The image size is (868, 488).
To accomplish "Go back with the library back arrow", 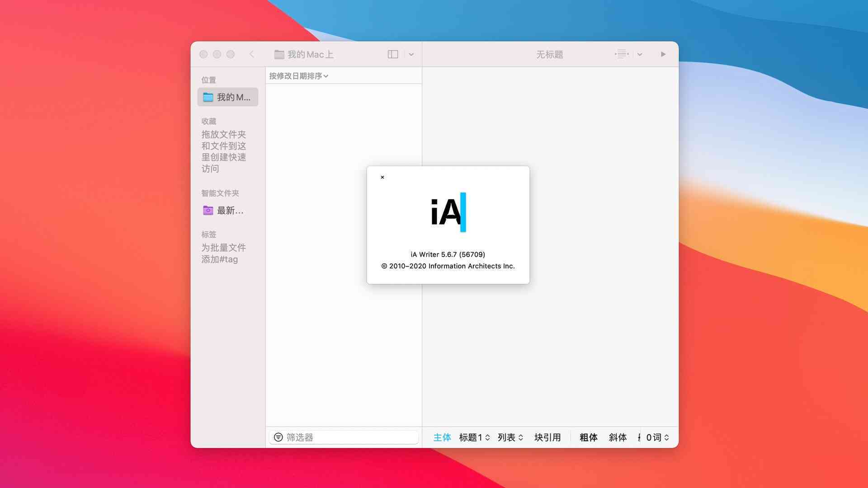I will (x=252, y=54).
